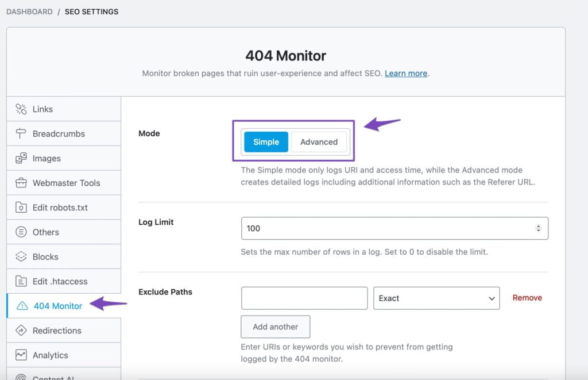Click the Webmaster Tools toolbox icon

coord(21,183)
